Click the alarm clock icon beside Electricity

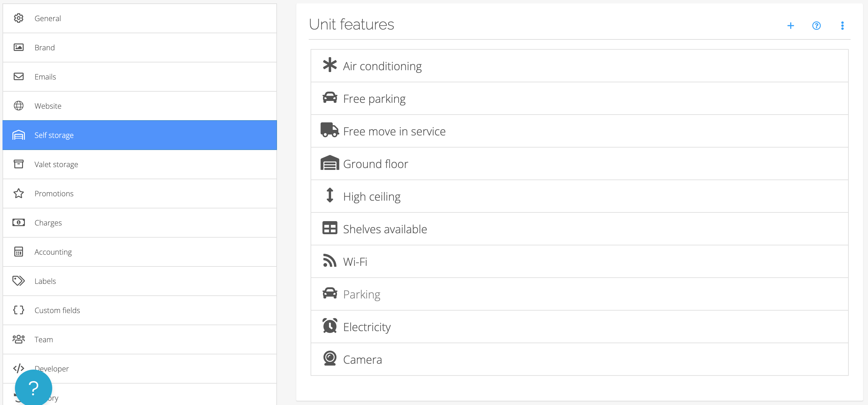pos(330,326)
